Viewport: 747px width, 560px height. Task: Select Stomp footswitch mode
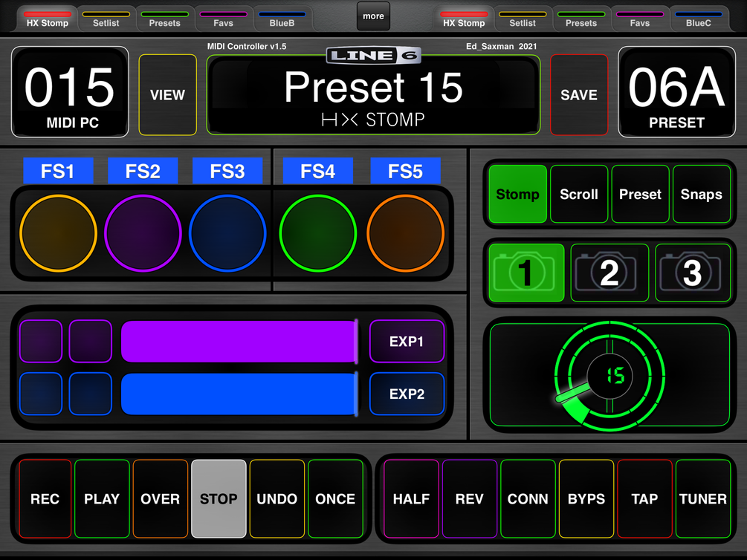coord(518,195)
